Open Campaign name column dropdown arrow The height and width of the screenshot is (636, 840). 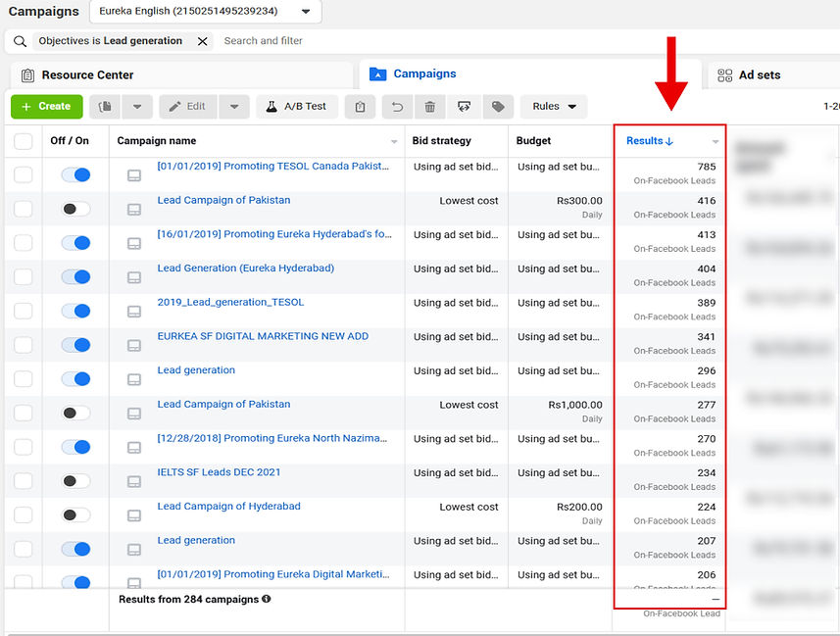point(394,141)
